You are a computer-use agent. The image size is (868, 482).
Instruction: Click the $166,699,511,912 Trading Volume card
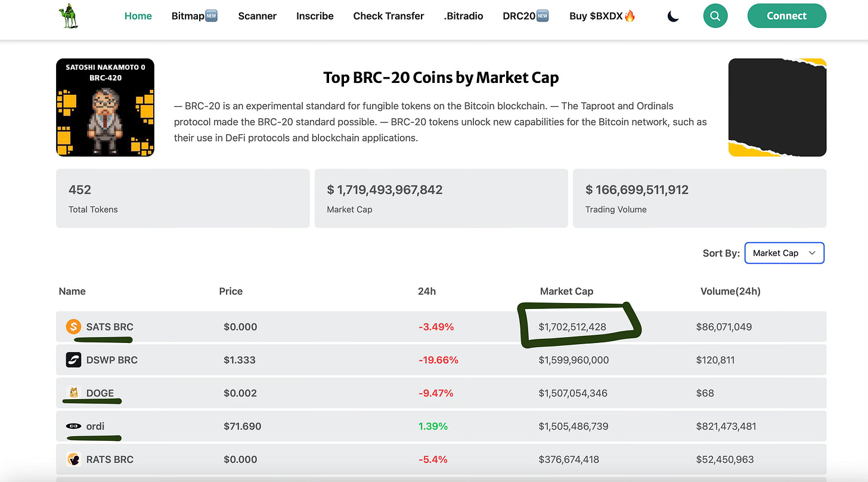699,198
